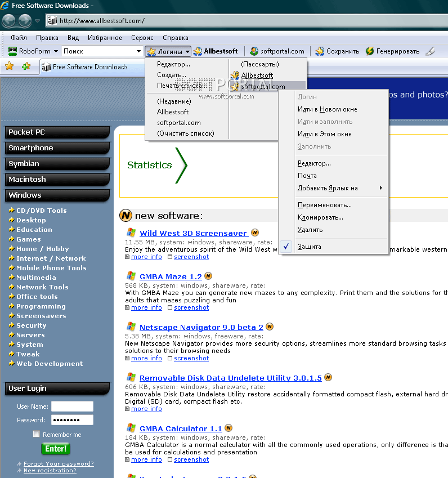Viewport: 448px width, 478px height.
Task: Choose Удалить menu entry
Action: 310,230
